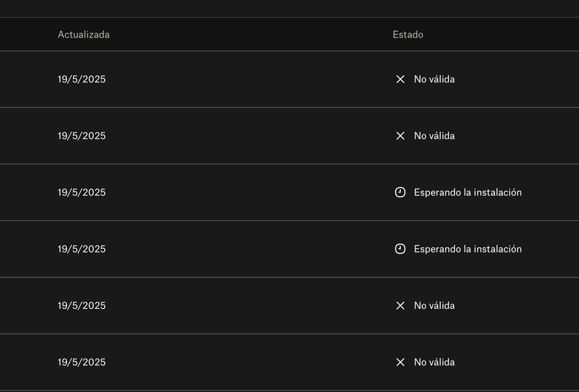
Task: Select first row's 'No válida' status text
Action: (434, 80)
